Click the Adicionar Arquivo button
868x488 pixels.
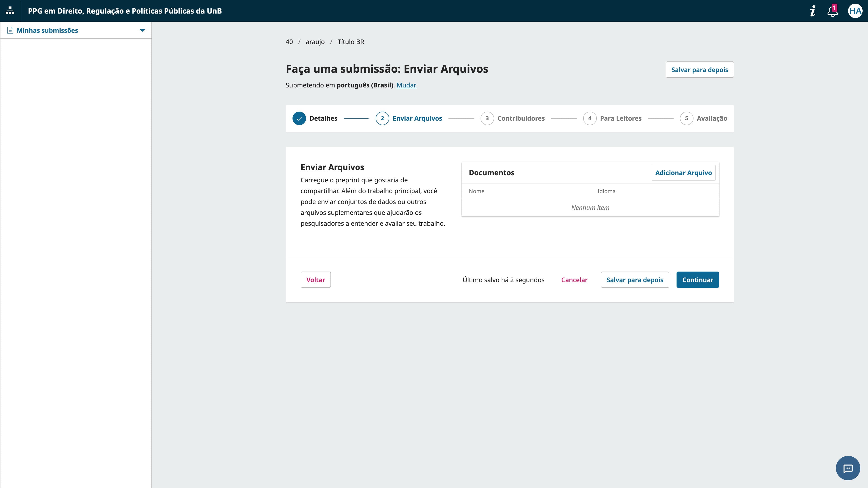coord(683,172)
